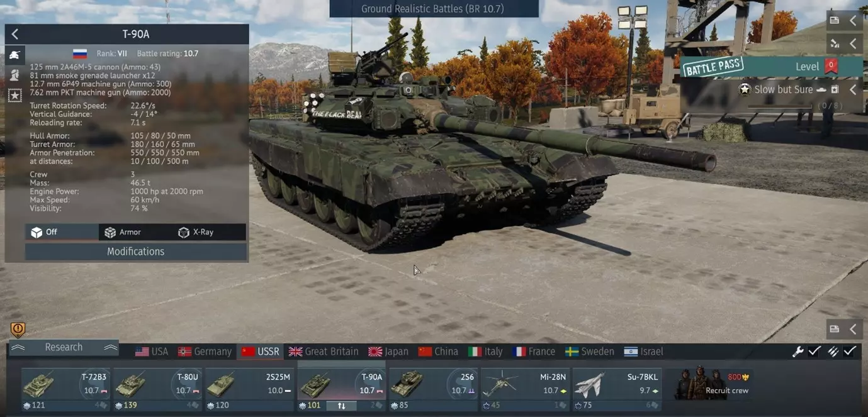Select the tank info tab icon
Viewport: 868px width, 417px height.
point(14,55)
